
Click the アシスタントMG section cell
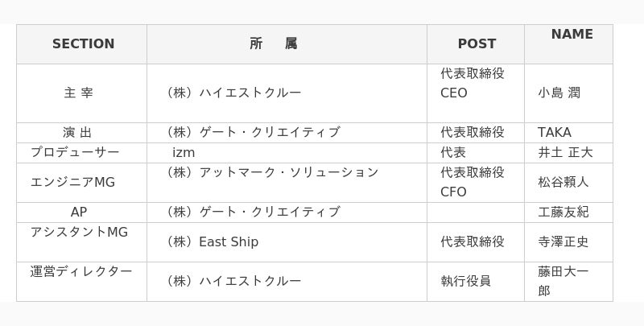pyautogui.click(x=79, y=232)
